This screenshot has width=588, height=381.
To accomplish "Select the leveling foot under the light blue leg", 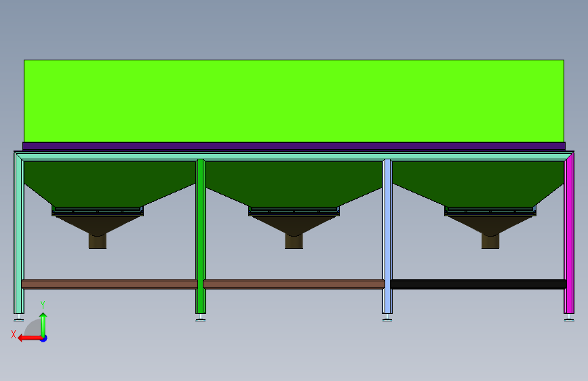I will (387, 318).
